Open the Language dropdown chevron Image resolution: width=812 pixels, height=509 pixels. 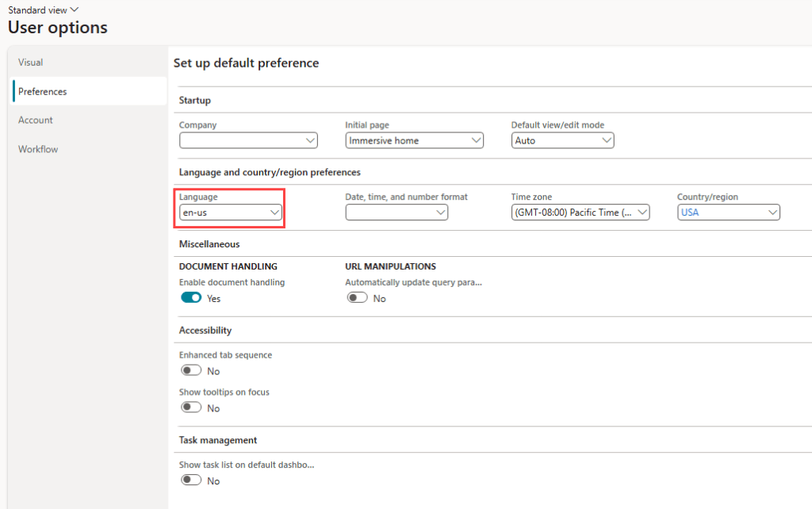coord(274,212)
